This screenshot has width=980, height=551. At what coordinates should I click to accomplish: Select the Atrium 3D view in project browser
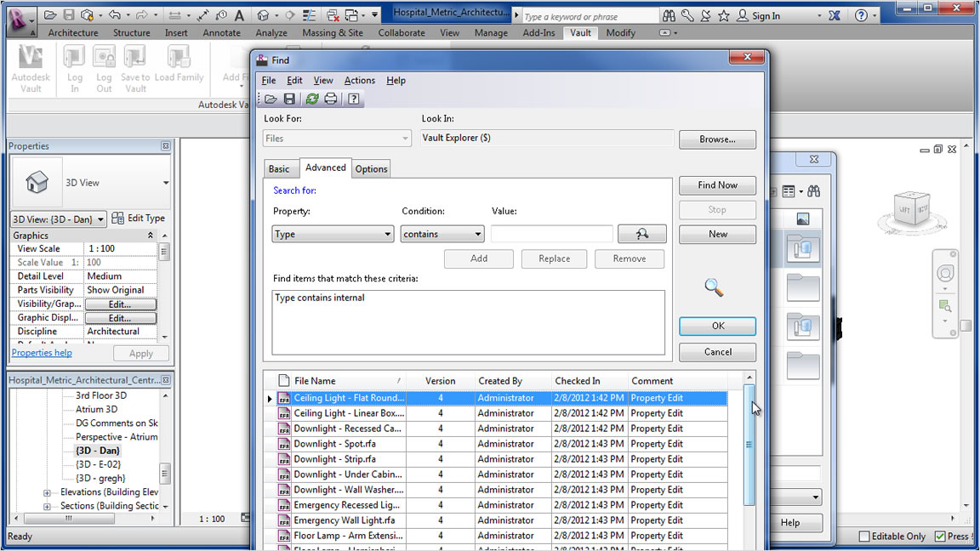point(96,409)
